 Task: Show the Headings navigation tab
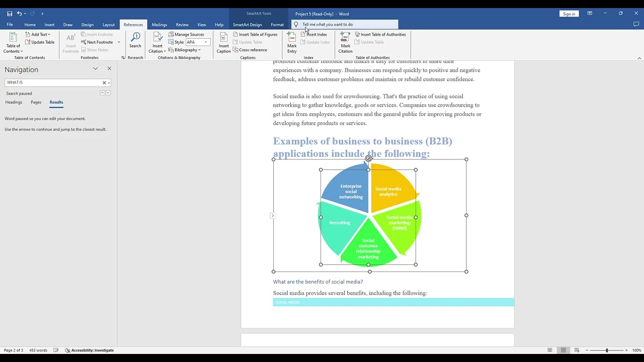(14, 102)
